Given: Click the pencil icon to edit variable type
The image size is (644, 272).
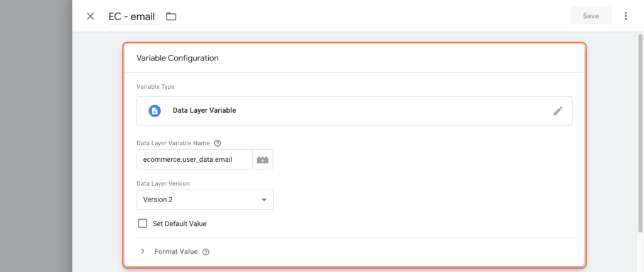Looking at the screenshot, I should [558, 111].
